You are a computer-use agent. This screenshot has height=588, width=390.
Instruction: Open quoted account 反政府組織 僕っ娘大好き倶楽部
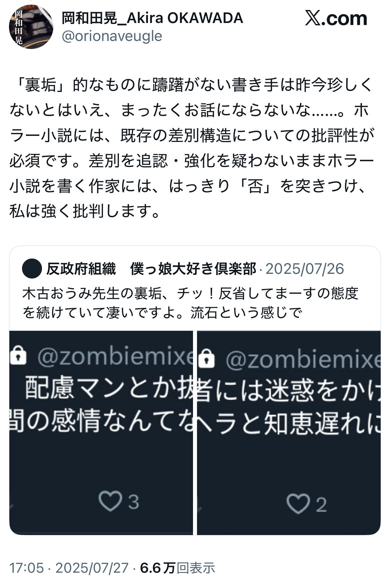coord(151,269)
